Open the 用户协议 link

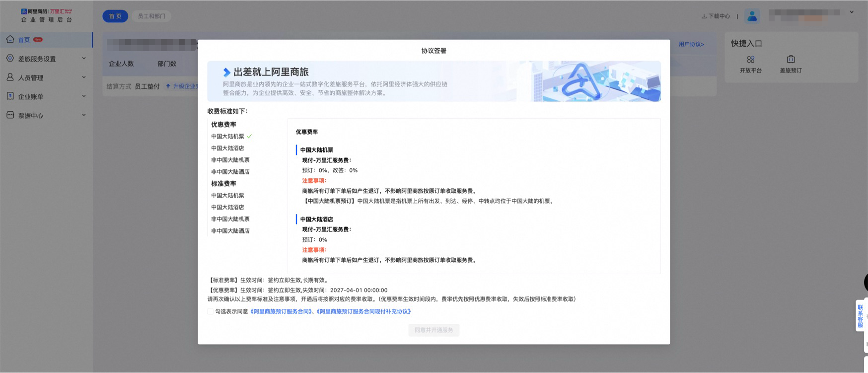click(691, 44)
